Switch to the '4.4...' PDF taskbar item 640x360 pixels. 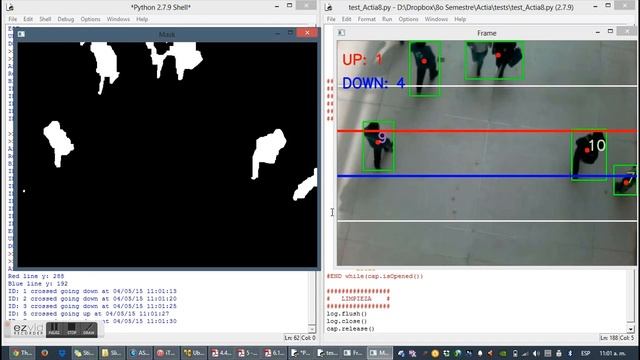tap(221, 353)
